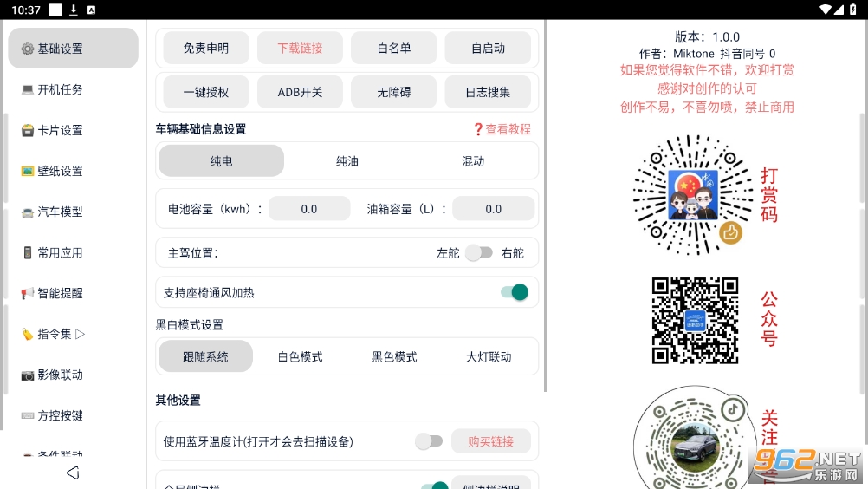
Task: Select the 纯油 vehicle type tab
Action: 347,161
